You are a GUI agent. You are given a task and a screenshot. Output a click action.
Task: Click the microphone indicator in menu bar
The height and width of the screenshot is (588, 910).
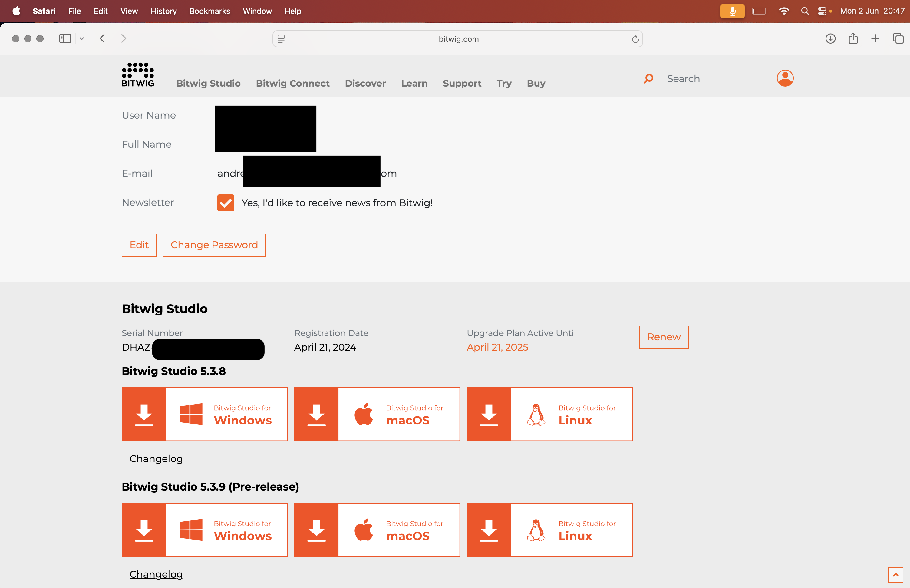[x=732, y=11]
